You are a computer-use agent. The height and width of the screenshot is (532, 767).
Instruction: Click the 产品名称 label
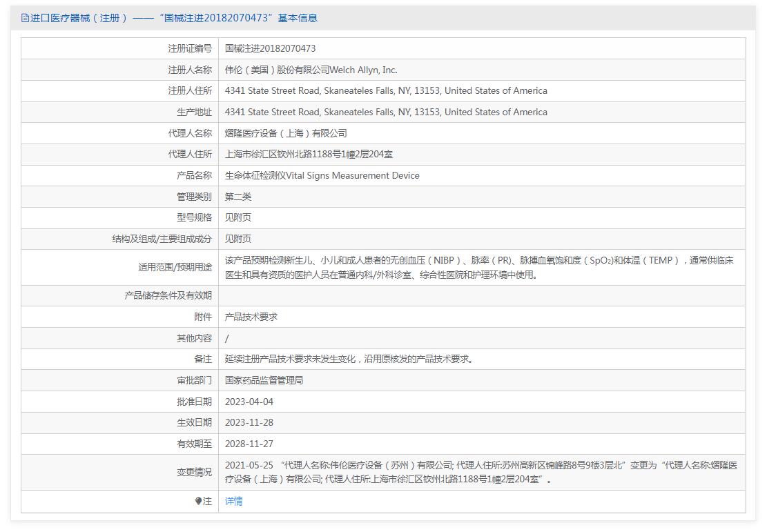tap(194, 175)
